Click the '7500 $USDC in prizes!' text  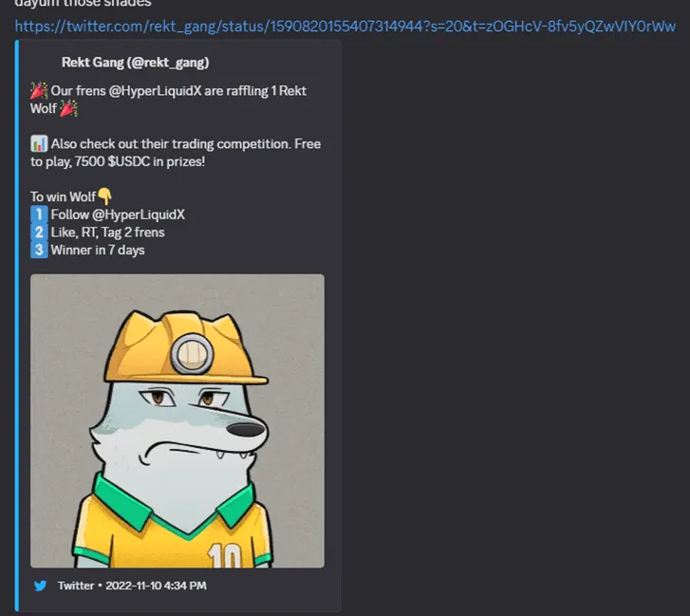(140, 161)
